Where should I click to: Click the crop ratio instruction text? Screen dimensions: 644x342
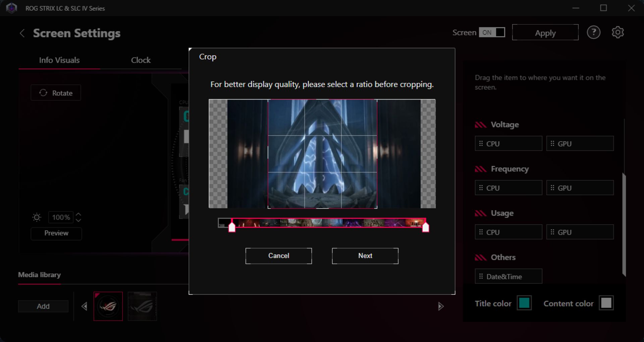pyautogui.click(x=322, y=84)
